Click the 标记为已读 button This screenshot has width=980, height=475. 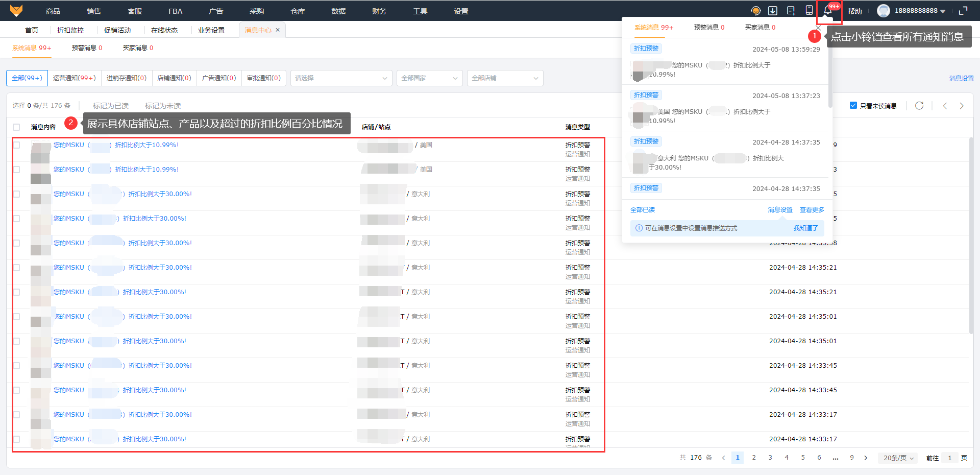coord(111,106)
